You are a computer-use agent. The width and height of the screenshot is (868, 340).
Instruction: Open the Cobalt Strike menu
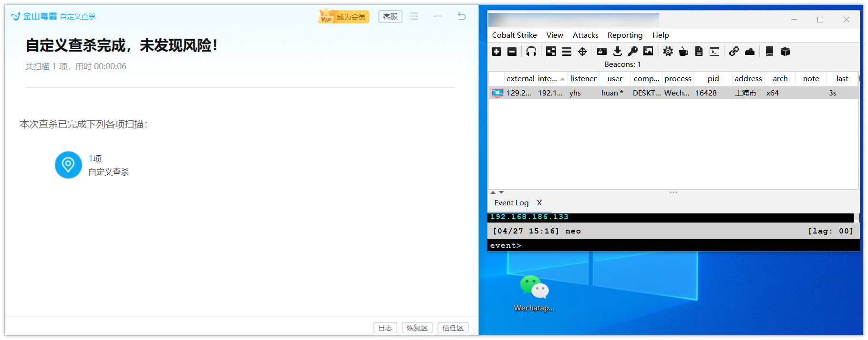[x=514, y=35]
